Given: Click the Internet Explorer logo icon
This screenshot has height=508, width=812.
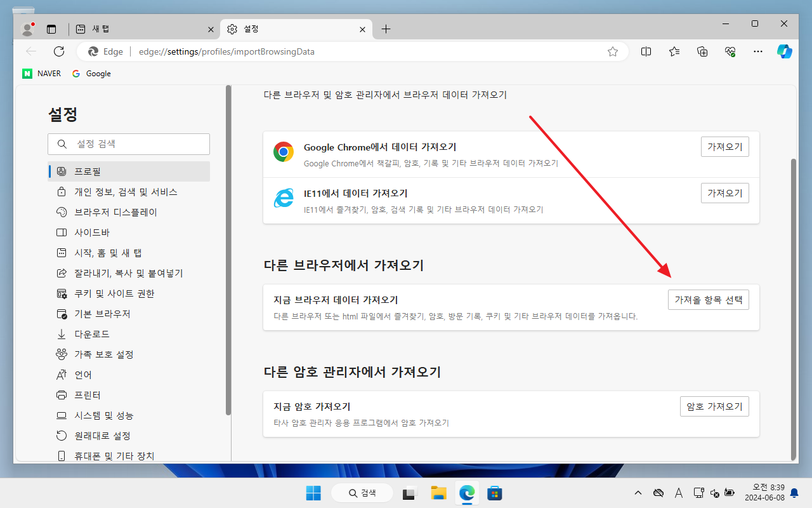Looking at the screenshot, I should click(284, 198).
